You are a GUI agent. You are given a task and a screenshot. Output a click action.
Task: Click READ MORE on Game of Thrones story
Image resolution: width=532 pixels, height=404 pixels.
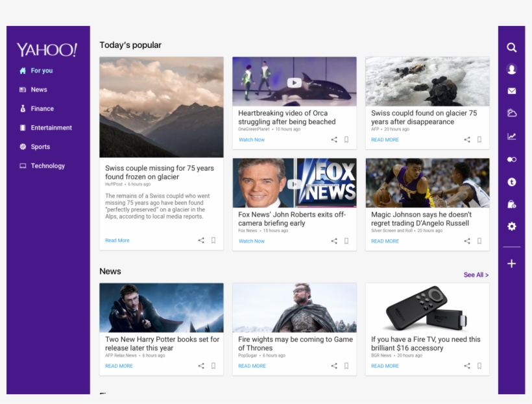pos(252,366)
